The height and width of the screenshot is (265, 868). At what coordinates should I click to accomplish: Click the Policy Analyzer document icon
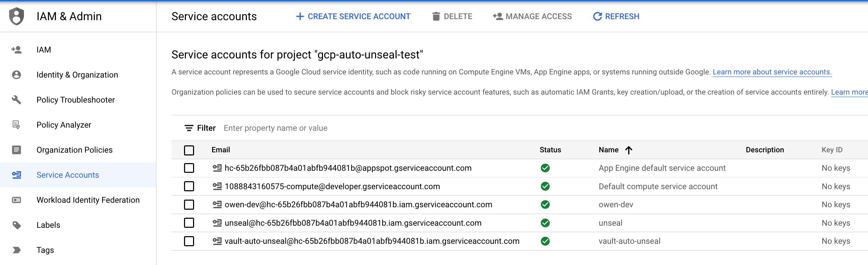tap(16, 125)
